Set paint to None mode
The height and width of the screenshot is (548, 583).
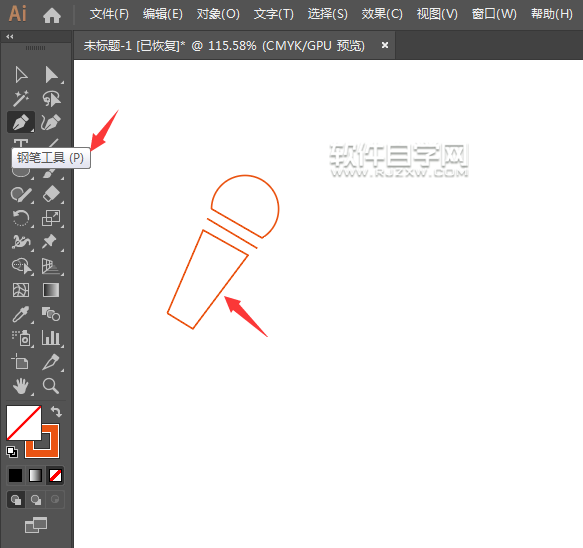55,475
